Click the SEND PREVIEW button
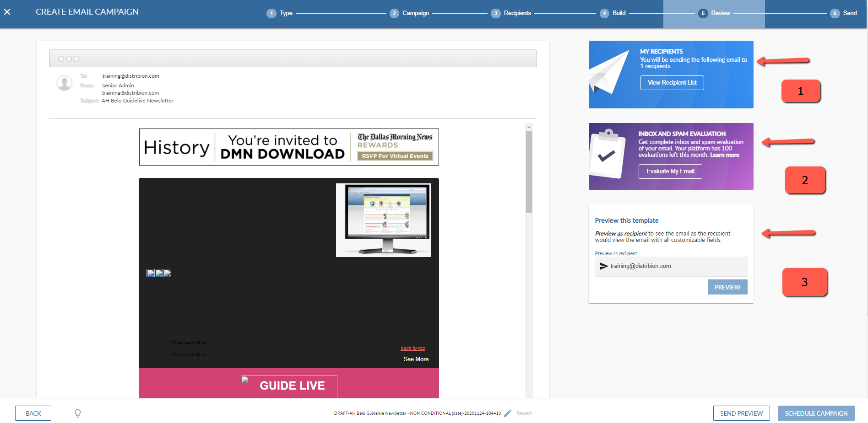868x423 pixels. click(742, 413)
